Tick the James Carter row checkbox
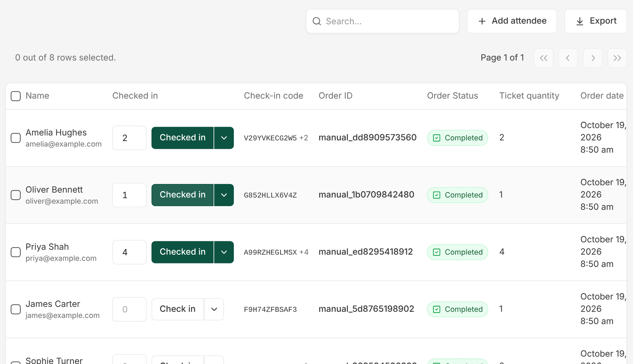Viewport: 633px width, 364px height. pos(16,309)
